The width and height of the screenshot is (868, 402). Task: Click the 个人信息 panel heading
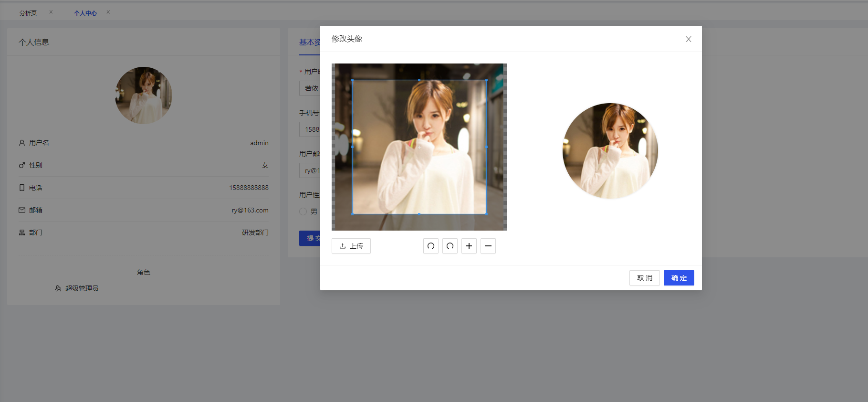coord(34,42)
